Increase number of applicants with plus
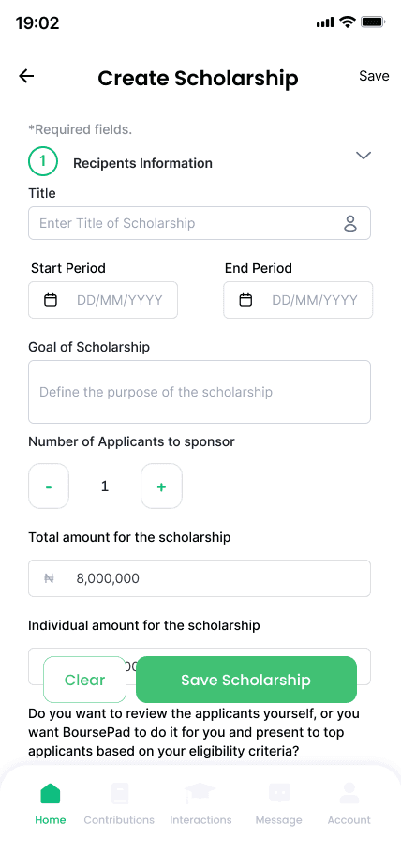This screenshot has height=868, width=401. coord(161,486)
